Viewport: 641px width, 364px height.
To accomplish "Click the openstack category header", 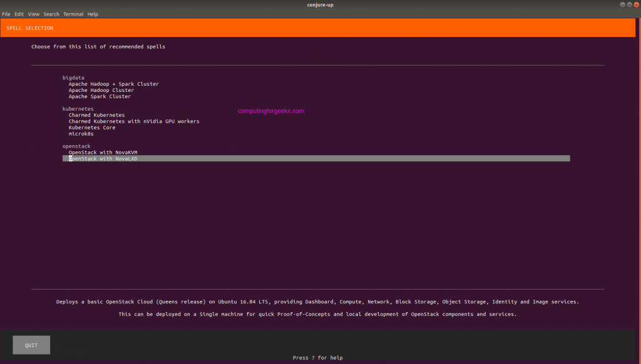I will click(x=75, y=146).
